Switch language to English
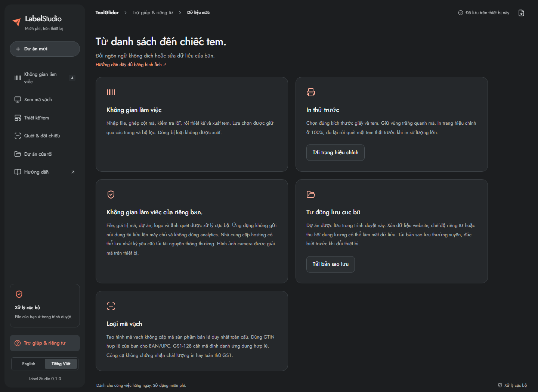Viewport: 538px width, 392px height. pyautogui.click(x=29, y=364)
